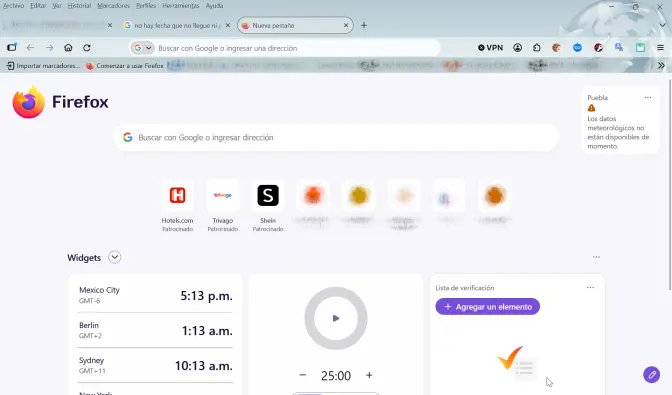The width and height of the screenshot is (672, 395).
Task: Click the Firefox View icon
Action: point(12,48)
